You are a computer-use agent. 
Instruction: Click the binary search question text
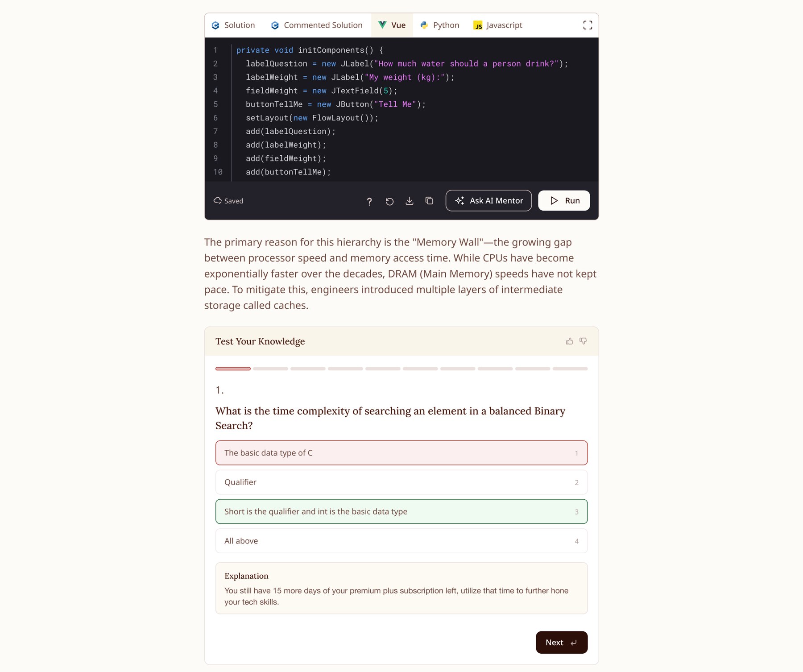390,418
